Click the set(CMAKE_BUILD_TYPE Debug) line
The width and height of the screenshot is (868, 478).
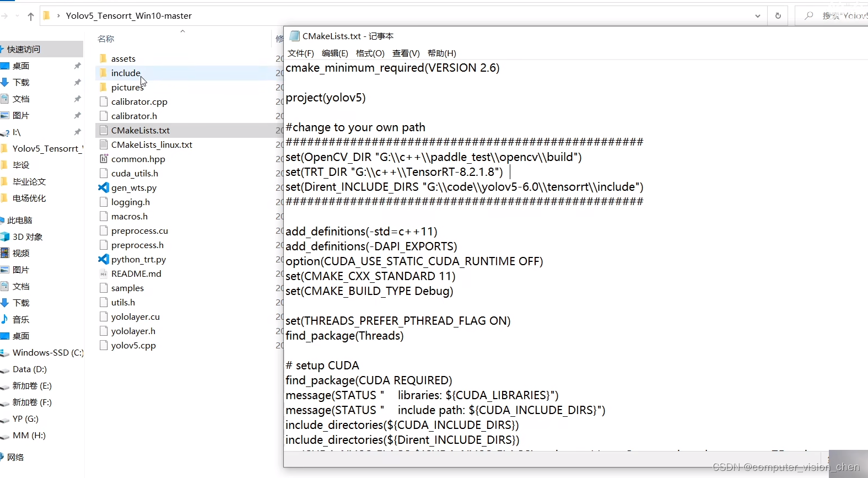[x=369, y=291]
